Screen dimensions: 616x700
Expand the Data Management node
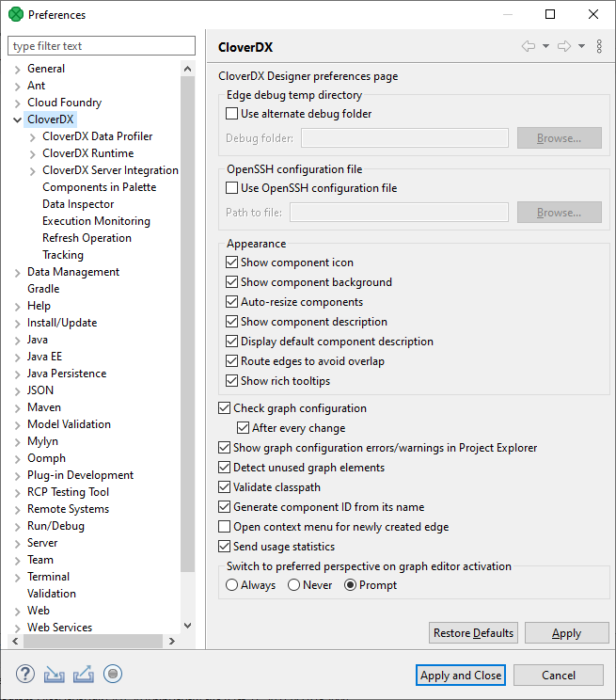pos(18,273)
